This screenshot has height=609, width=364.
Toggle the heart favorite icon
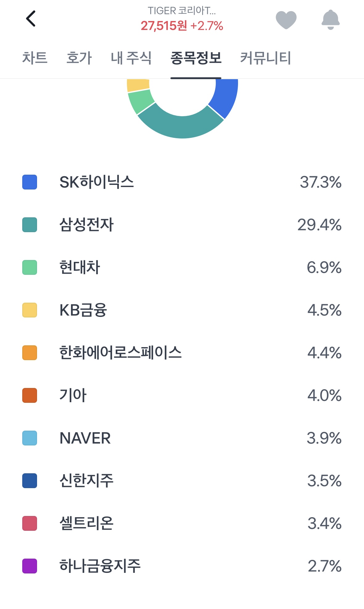[x=286, y=20]
